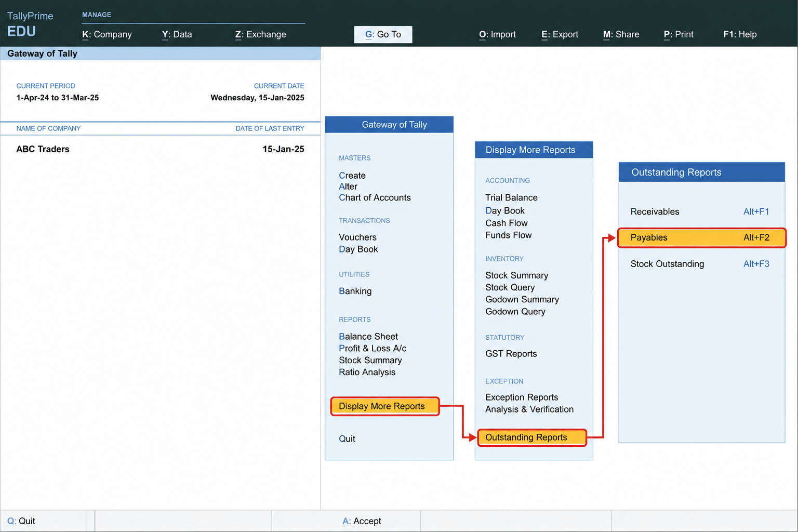Select company name ABC Traders
This screenshot has width=798, height=532.
tap(43, 149)
